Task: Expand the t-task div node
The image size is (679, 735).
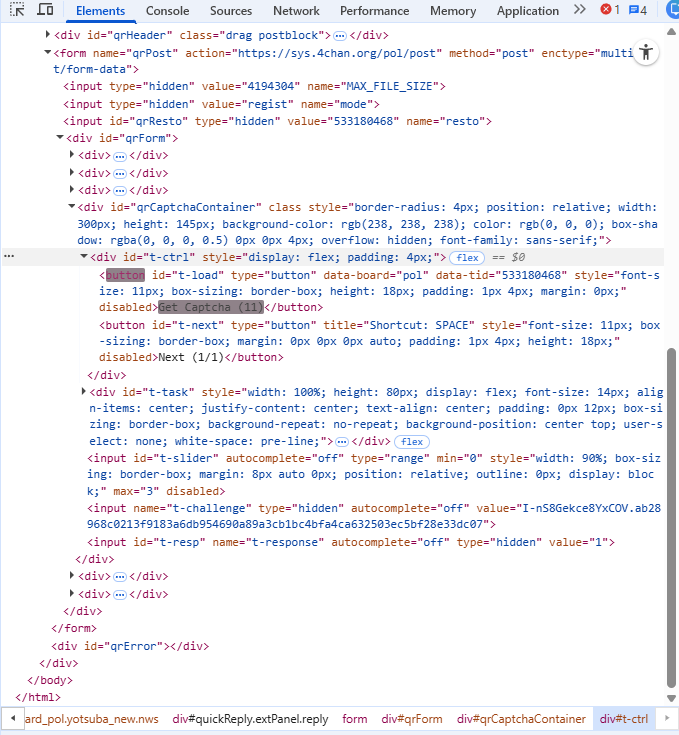Action: (83, 391)
